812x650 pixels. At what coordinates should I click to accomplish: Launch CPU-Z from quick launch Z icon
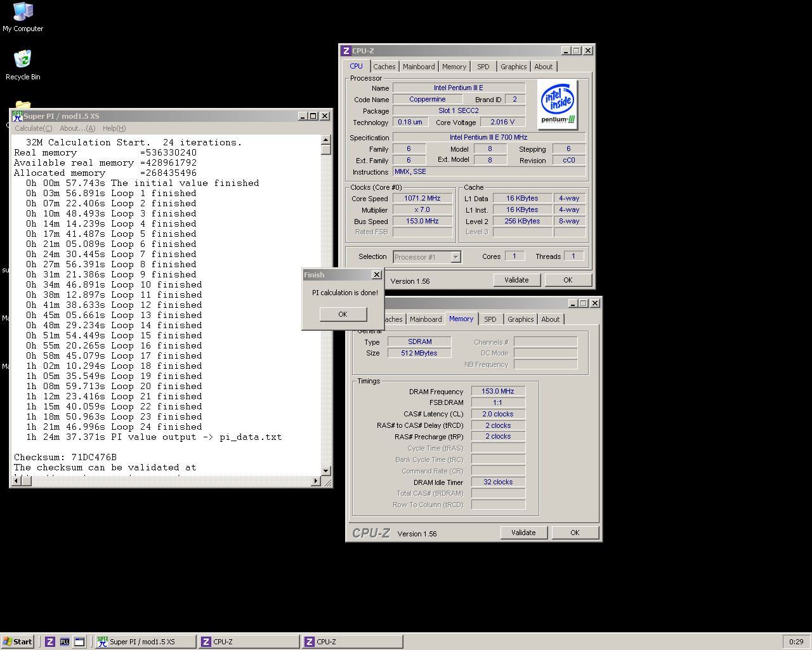(50, 642)
